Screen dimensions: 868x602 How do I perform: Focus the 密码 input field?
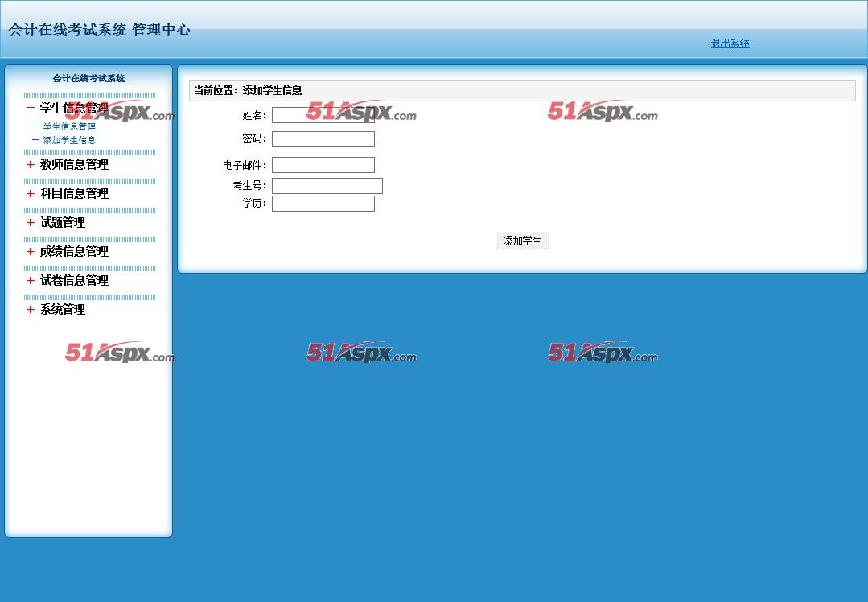tap(323, 139)
